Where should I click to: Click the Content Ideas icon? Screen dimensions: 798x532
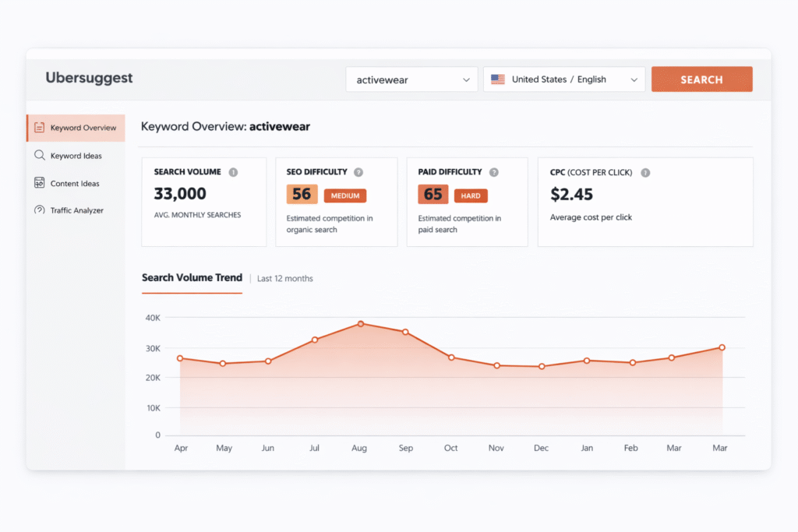pos(41,183)
